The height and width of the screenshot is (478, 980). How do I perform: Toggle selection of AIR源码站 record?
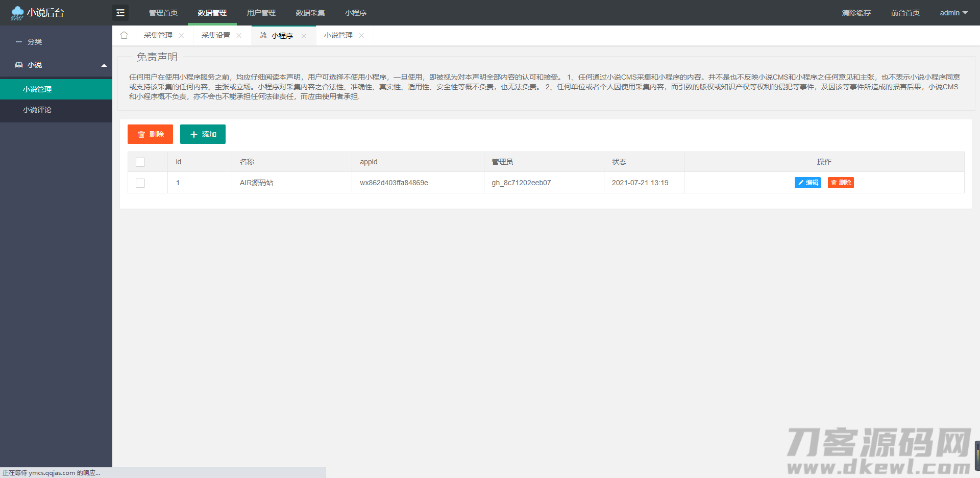[x=140, y=183]
